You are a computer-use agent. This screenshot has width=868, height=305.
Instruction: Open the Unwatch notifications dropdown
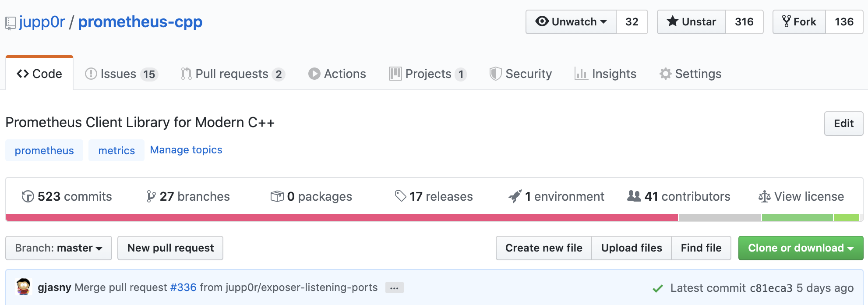click(571, 22)
